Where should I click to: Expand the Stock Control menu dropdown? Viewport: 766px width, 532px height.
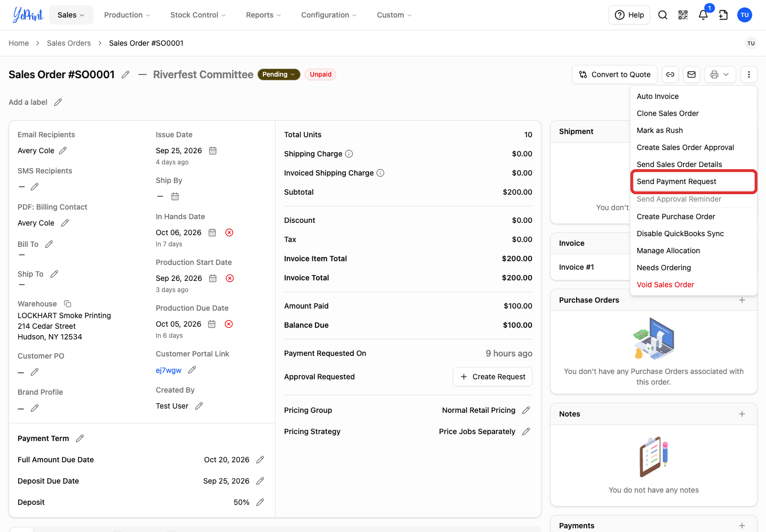click(x=198, y=15)
